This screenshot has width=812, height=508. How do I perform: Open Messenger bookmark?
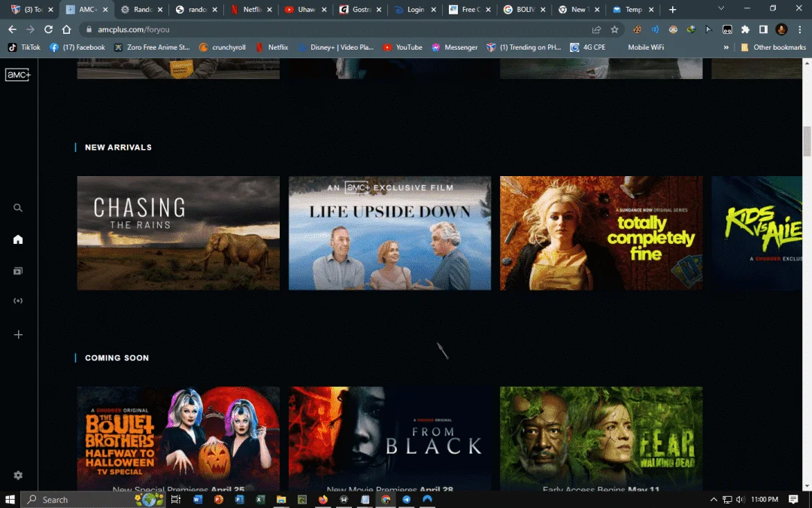point(455,47)
